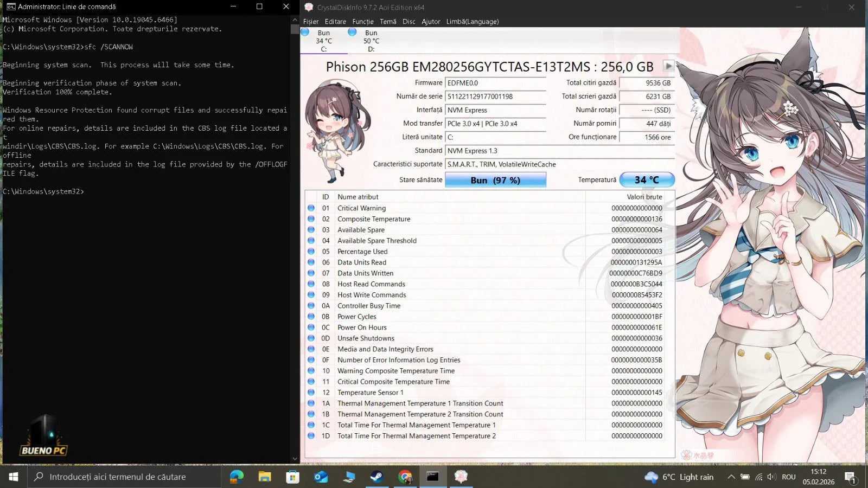The width and height of the screenshot is (868, 488).
Task: Click the status dot for Available Spare
Action: point(311,229)
